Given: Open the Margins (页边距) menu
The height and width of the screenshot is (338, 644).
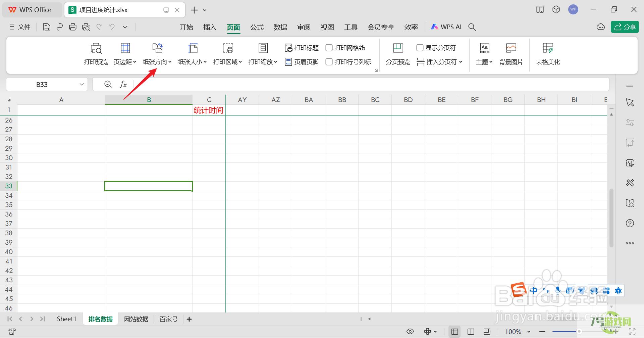Looking at the screenshot, I should [x=125, y=54].
